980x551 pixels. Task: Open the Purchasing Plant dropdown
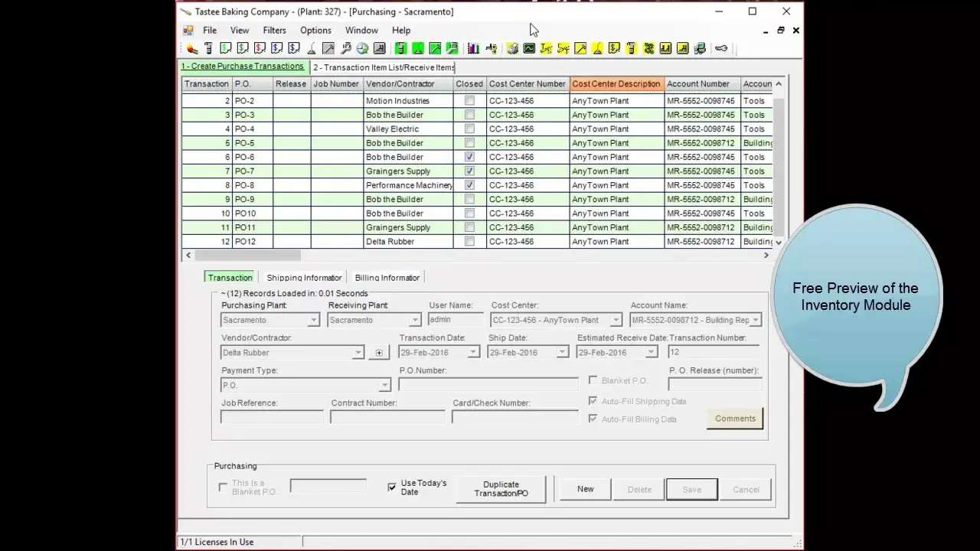click(313, 320)
